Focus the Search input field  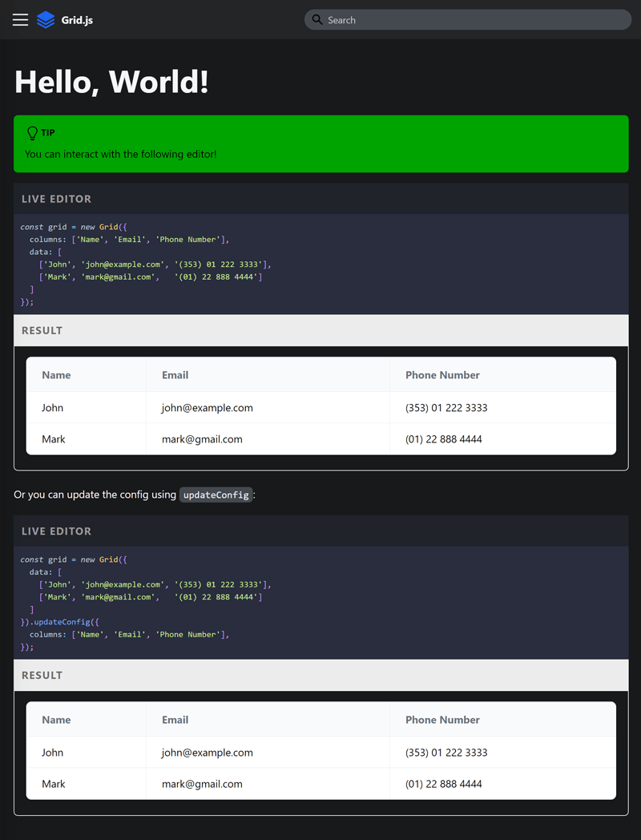(x=473, y=20)
